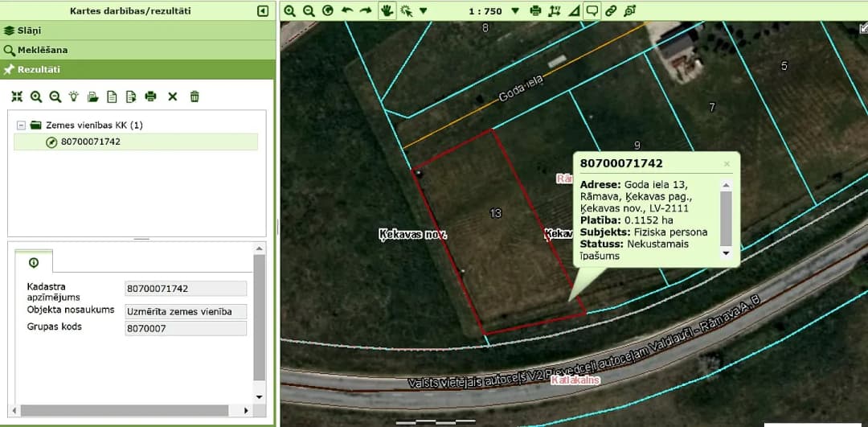Open selection tool options dropdown arrow
Image resolution: width=868 pixels, height=427 pixels.
click(424, 10)
